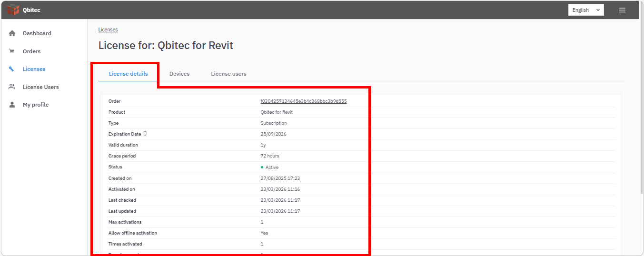Select the License details tab
Screen dimensions: 644x256
128,74
